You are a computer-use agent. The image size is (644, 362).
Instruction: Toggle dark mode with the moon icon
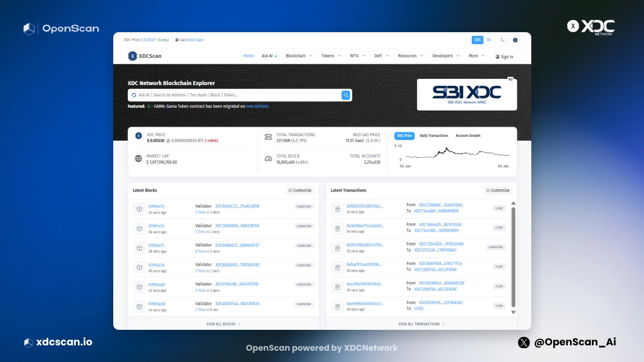point(503,40)
